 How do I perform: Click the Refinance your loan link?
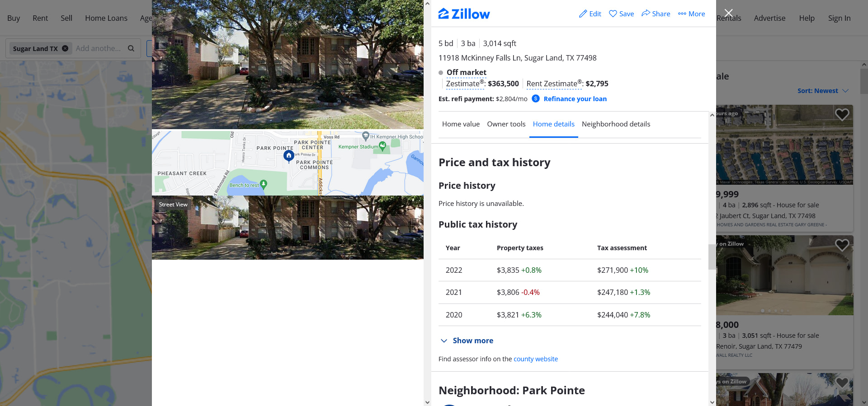[575, 99]
